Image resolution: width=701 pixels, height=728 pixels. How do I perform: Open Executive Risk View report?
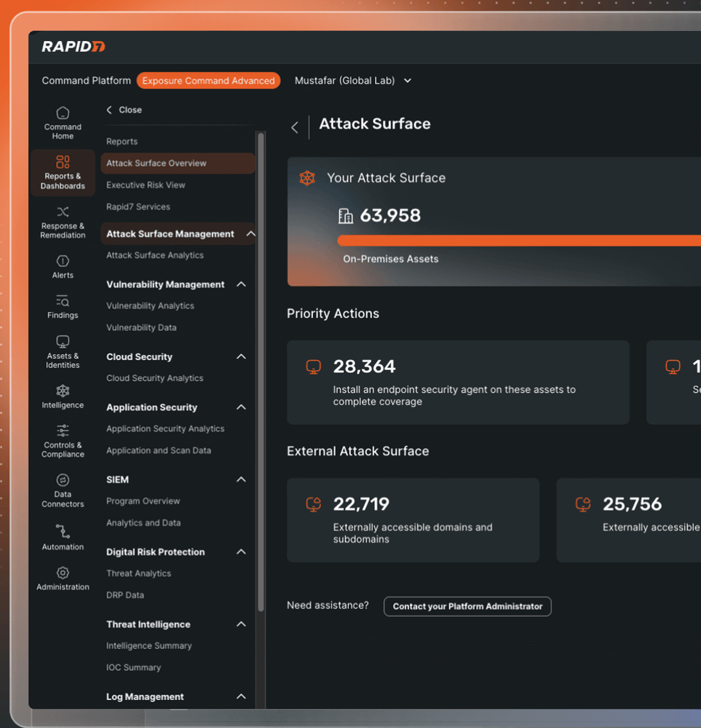(x=146, y=185)
